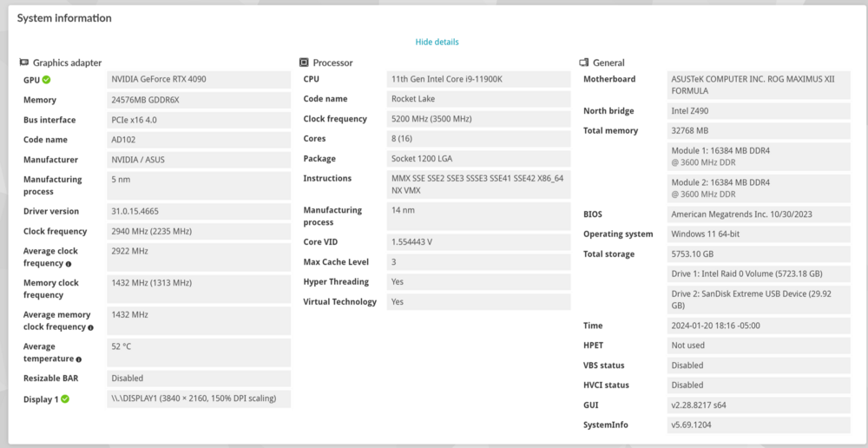868x448 pixels.
Task: Click the Hide details link
Action: [x=437, y=42]
